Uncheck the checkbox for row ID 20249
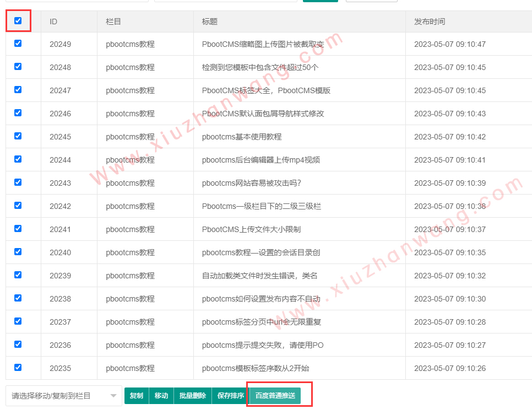Image resolution: width=532 pixels, height=409 pixels. [18, 44]
